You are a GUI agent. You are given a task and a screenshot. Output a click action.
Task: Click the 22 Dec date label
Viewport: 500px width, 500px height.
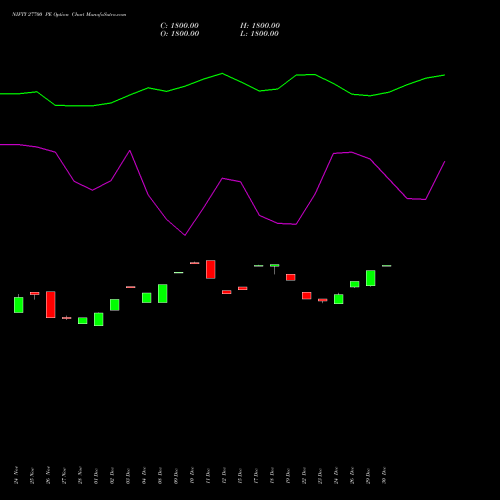tap(304, 475)
